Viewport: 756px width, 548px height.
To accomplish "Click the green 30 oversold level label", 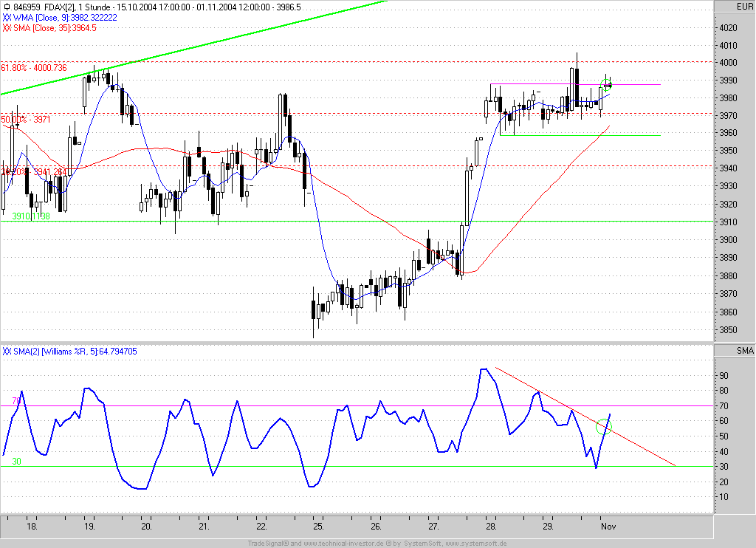I will [16, 462].
